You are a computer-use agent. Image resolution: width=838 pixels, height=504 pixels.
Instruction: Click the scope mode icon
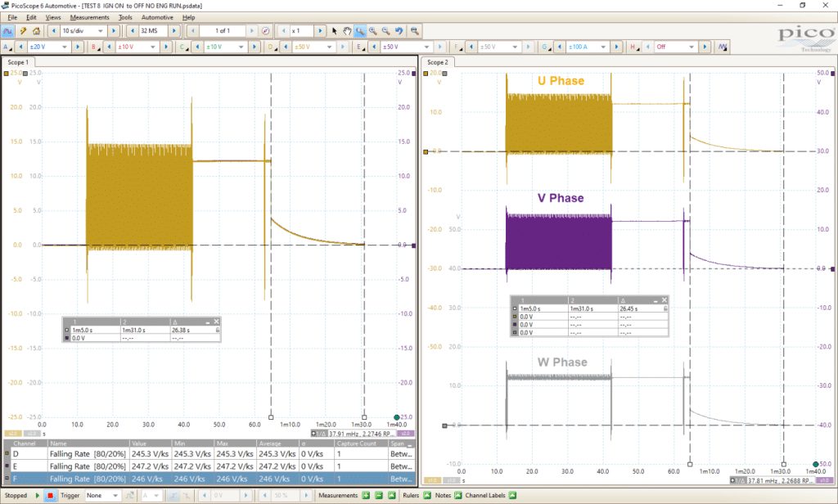(x=8, y=31)
